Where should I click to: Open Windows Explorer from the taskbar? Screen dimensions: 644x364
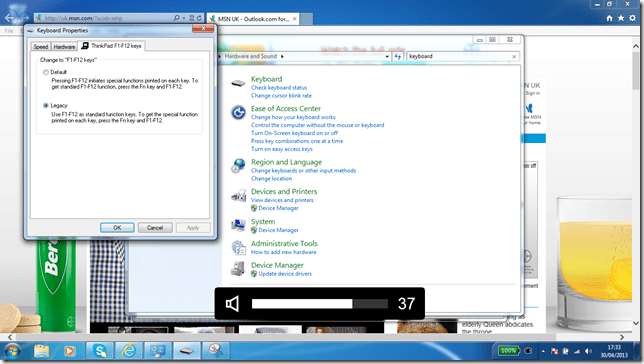tap(41, 351)
